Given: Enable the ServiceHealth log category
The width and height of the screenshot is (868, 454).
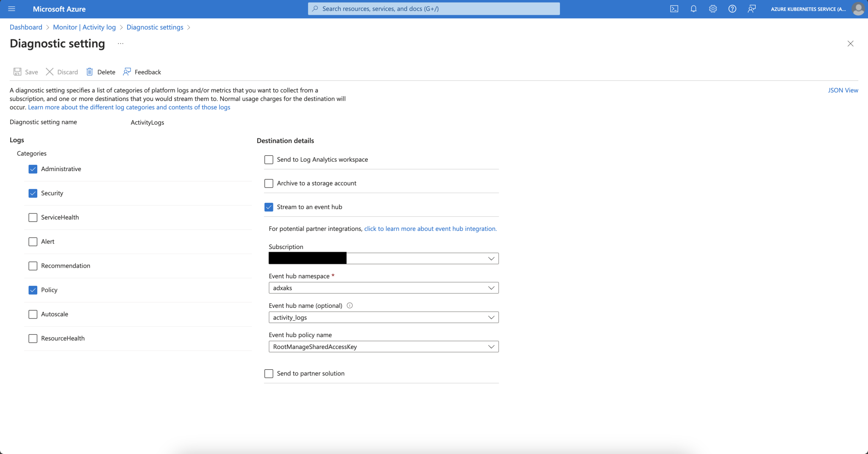Looking at the screenshot, I should coord(33,217).
